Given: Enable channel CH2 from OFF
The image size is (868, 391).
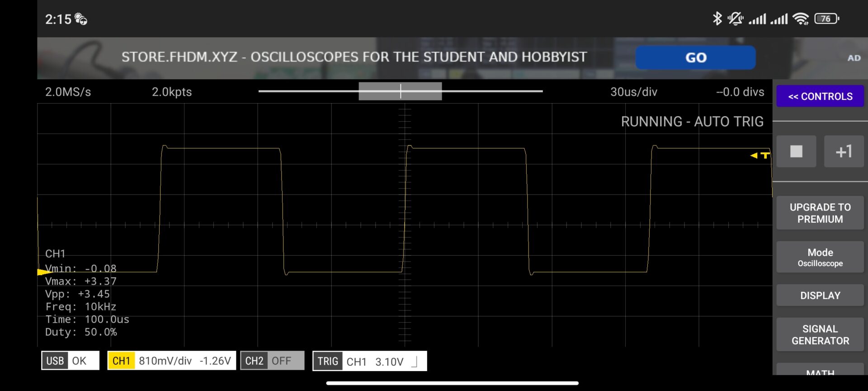Looking at the screenshot, I should click(x=272, y=361).
